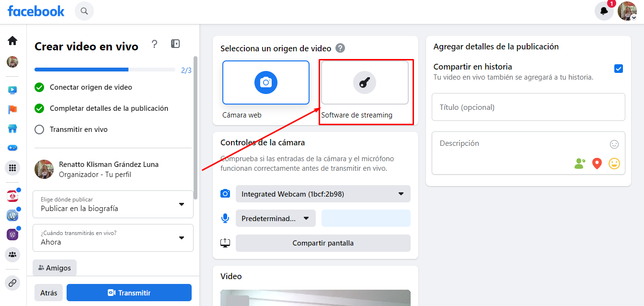Viewport: 644px width, 306px height.
Task: Click the help question mark beside Crear video en vivo
Action: [154, 44]
